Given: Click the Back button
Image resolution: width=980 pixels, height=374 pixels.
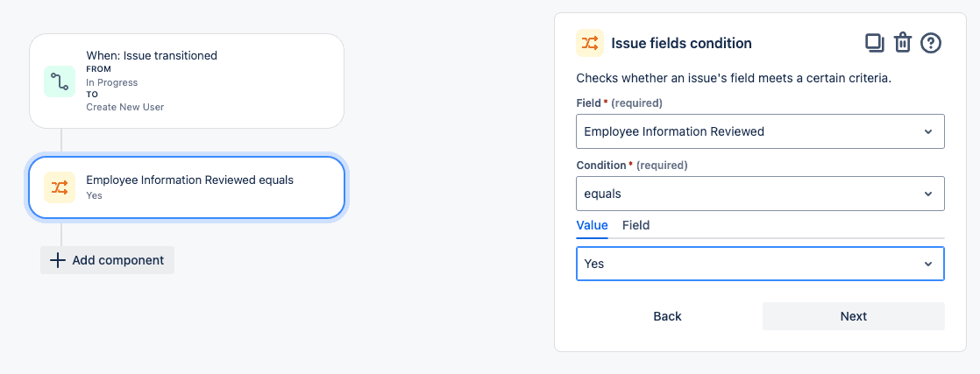Looking at the screenshot, I should (667, 316).
